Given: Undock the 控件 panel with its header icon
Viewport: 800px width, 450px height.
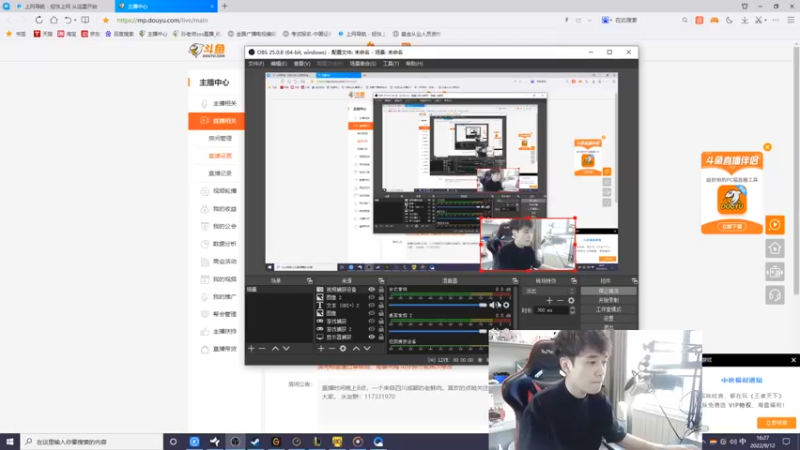Looking at the screenshot, I should point(634,281).
